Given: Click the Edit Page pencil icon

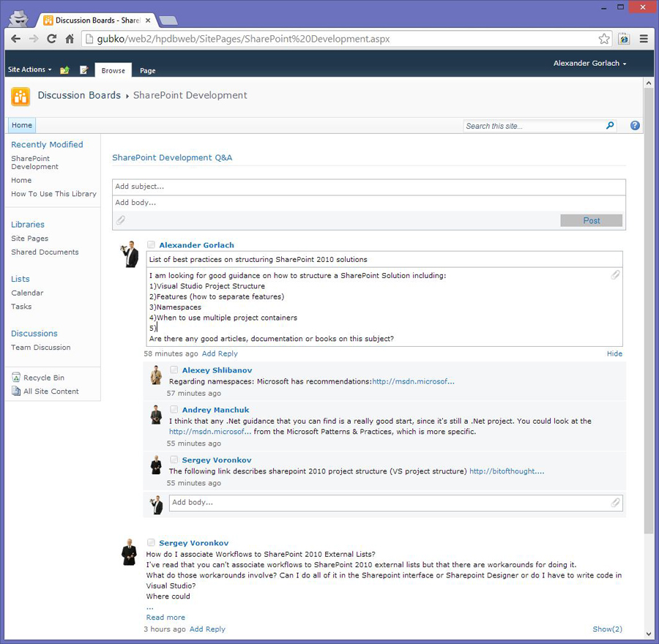Looking at the screenshot, I should (84, 70).
